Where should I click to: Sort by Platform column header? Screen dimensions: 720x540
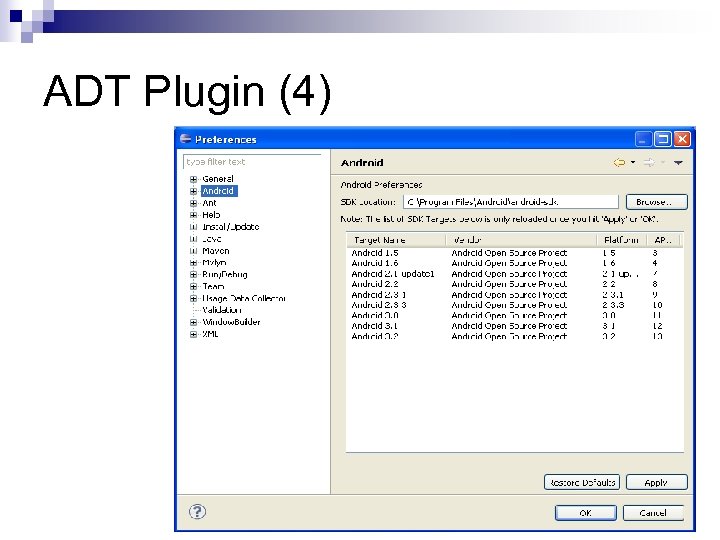(622, 240)
